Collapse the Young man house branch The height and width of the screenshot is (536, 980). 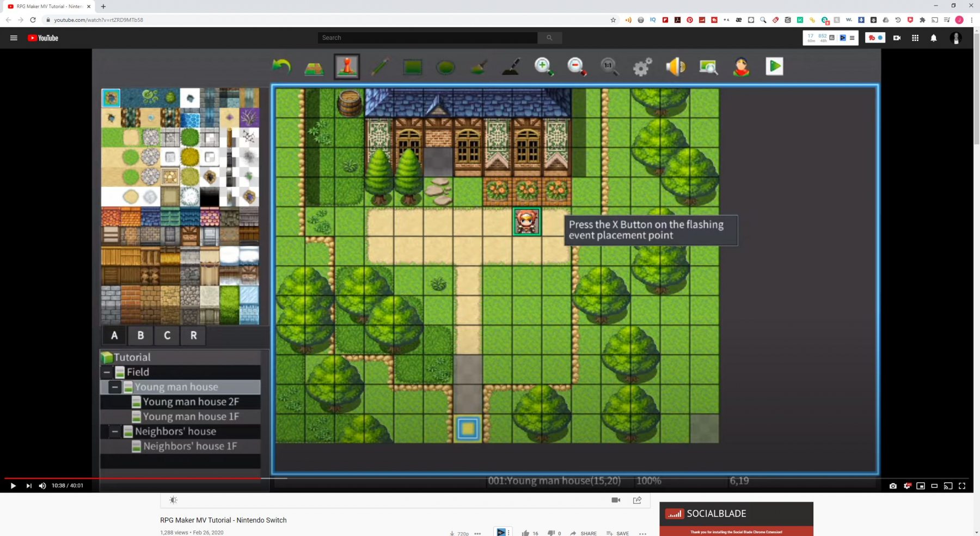pos(115,387)
